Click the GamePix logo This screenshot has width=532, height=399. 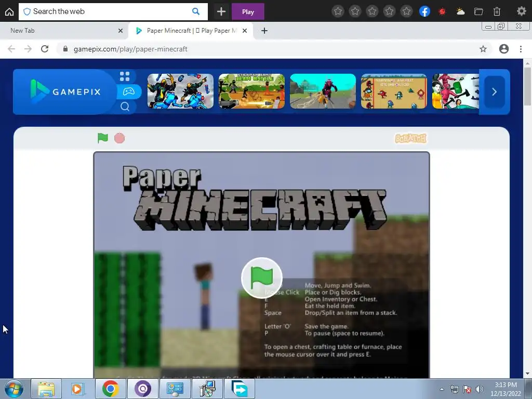click(x=65, y=91)
